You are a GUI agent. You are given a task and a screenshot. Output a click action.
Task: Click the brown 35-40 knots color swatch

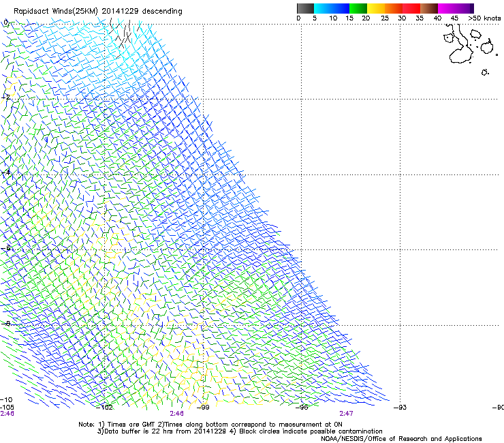click(429, 8)
